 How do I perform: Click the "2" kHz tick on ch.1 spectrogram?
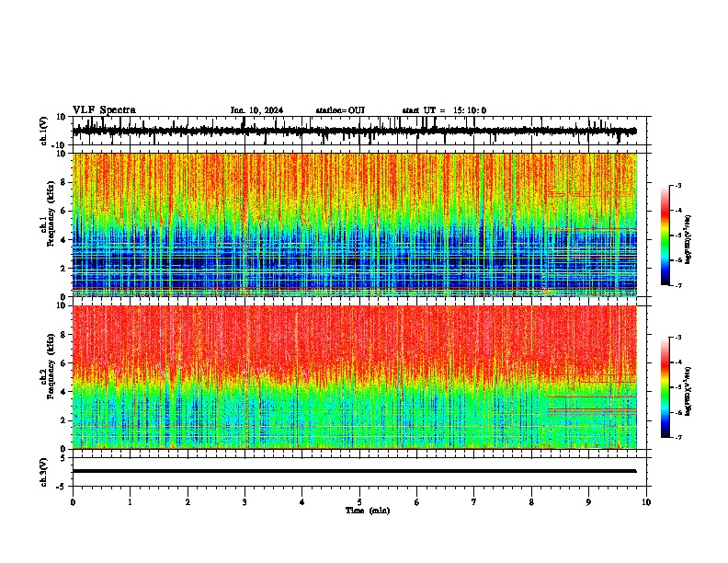pyautogui.click(x=64, y=268)
